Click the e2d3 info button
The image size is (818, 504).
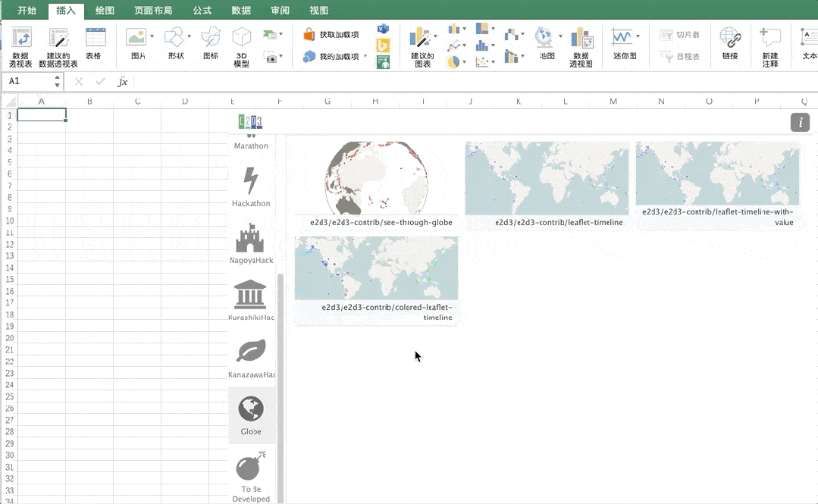(x=800, y=123)
